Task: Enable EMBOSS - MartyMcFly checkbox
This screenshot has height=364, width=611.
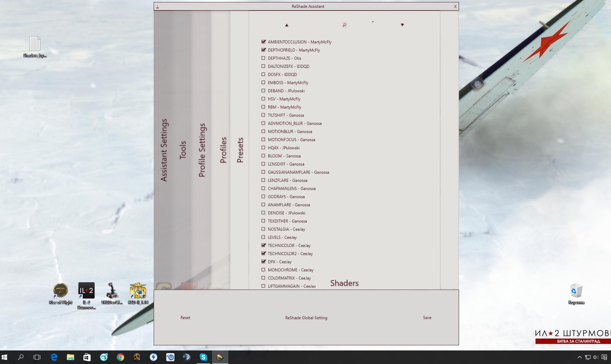Action: pos(263,82)
